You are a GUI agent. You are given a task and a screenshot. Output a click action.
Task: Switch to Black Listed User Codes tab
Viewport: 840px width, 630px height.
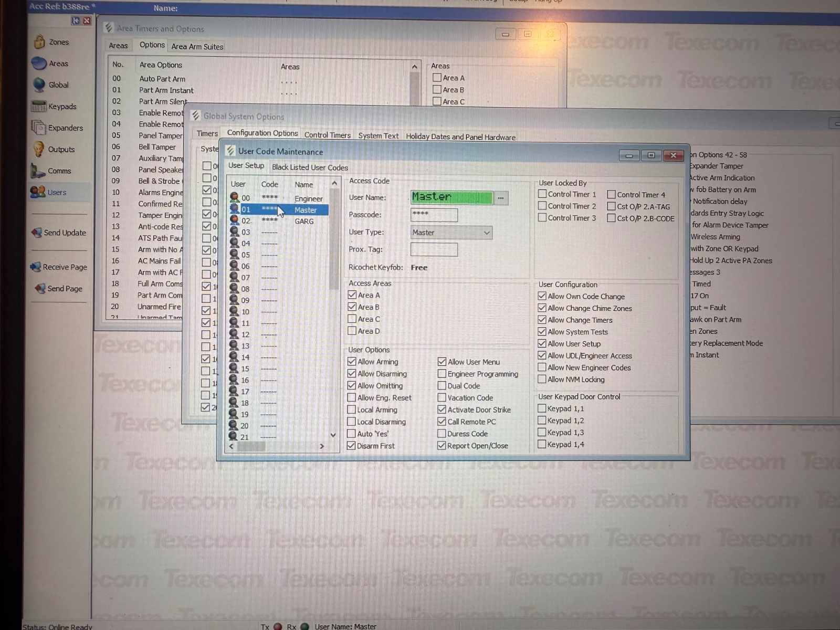point(310,167)
